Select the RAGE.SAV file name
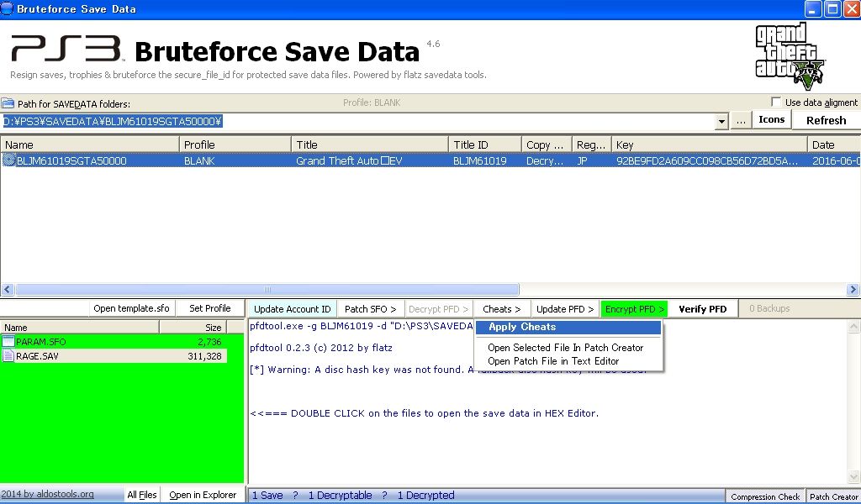861x504 pixels. pos(37,356)
